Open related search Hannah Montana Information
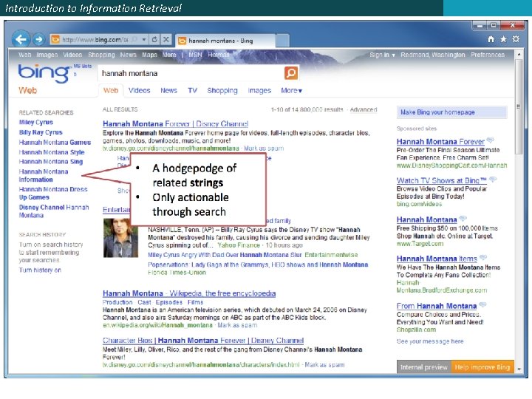Image resolution: width=532 pixels, height=399 pixels. coord(44,175)
